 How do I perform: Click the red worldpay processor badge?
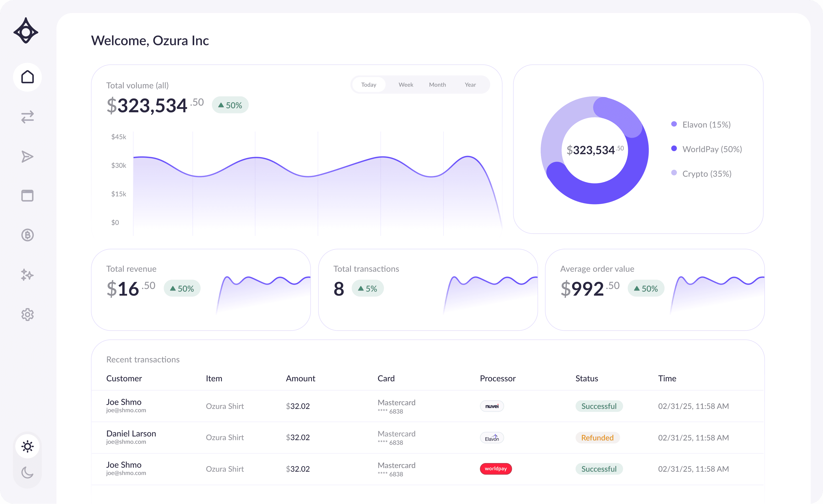pos(496,469)
